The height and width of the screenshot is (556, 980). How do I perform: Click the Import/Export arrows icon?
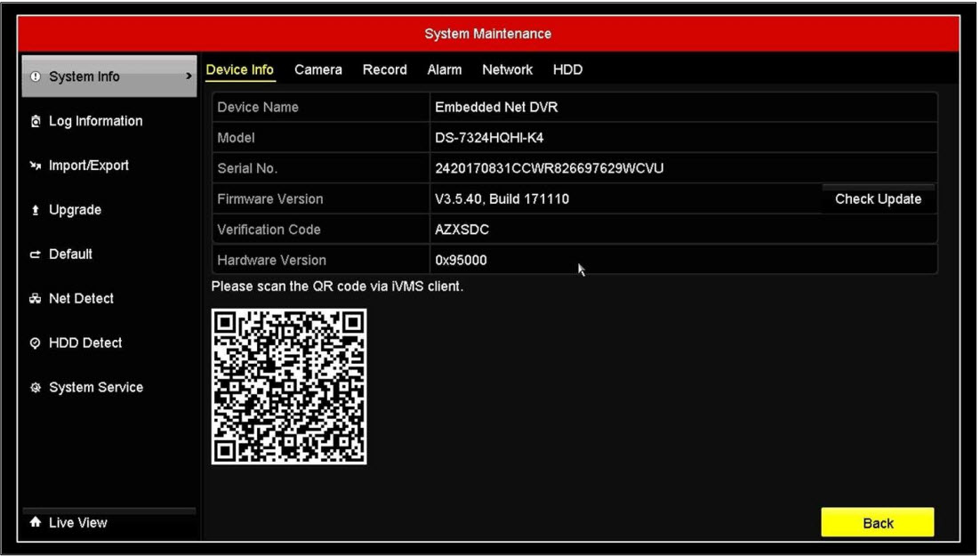coord(36,166)
